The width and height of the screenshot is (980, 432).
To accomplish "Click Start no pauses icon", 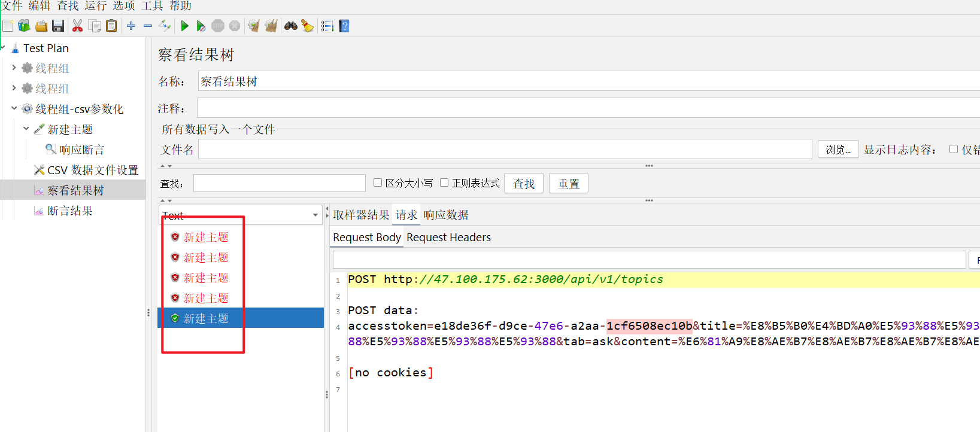I will (201, 26).
